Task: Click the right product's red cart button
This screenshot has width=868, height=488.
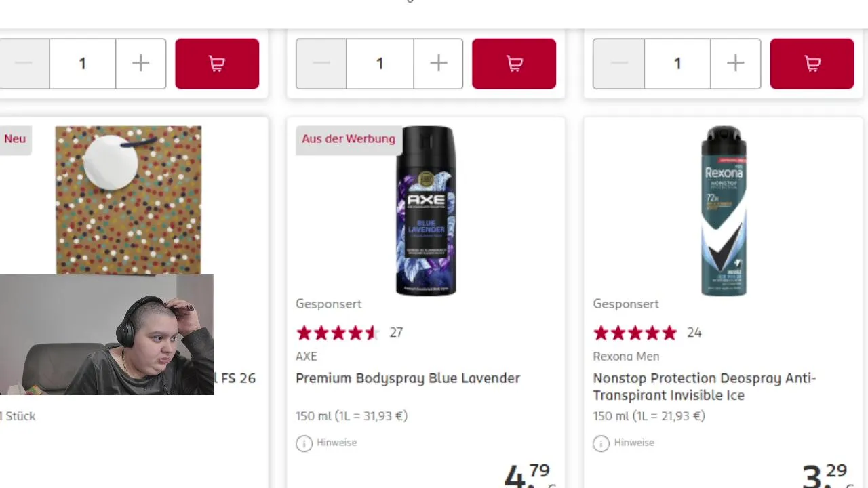Action: coord(812,64)
